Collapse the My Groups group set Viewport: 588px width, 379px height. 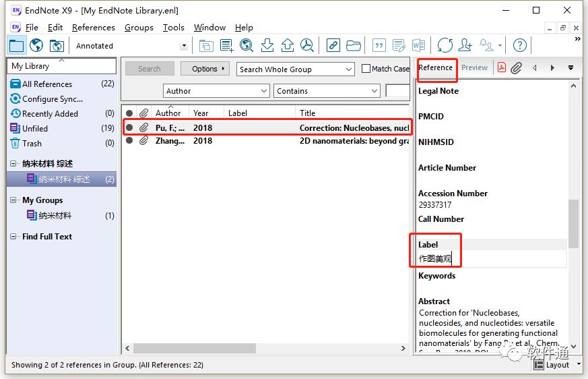15,200
